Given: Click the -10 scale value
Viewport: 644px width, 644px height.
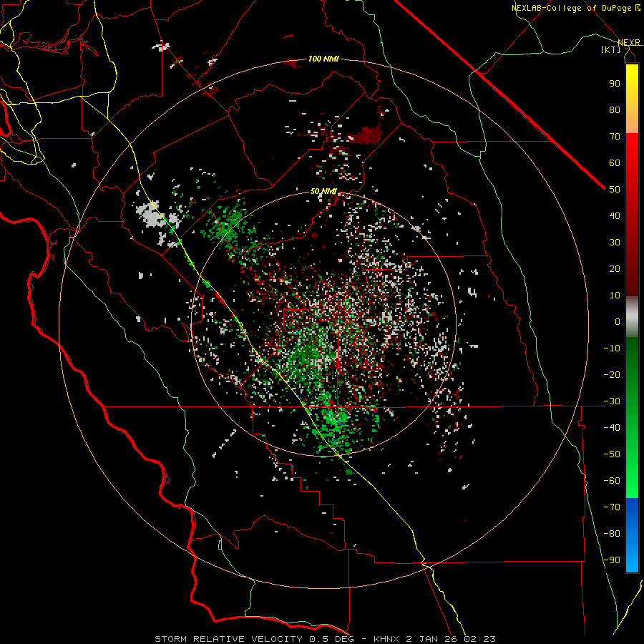Looking at the screenshot, I should [x=612, y=348].
